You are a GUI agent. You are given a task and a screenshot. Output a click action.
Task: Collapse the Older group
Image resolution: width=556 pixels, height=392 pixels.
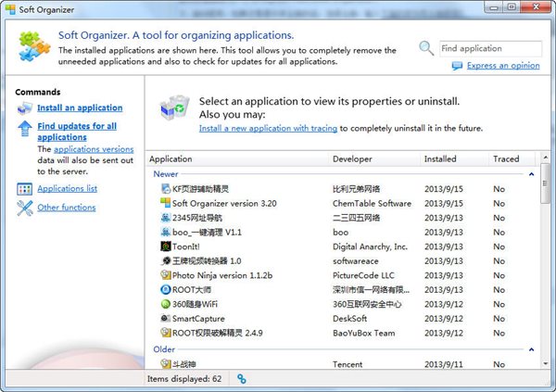pos(531,349)
